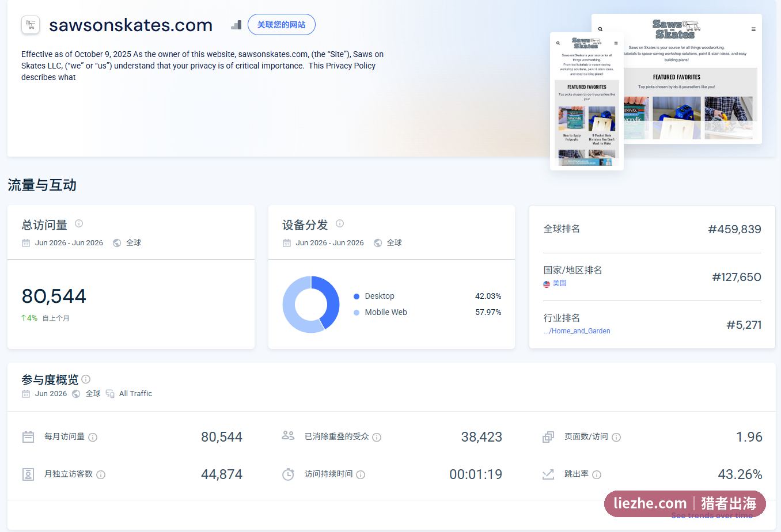781x532 pixels.
Task: Click the global rank #459,839
Action: click(734, 229)
